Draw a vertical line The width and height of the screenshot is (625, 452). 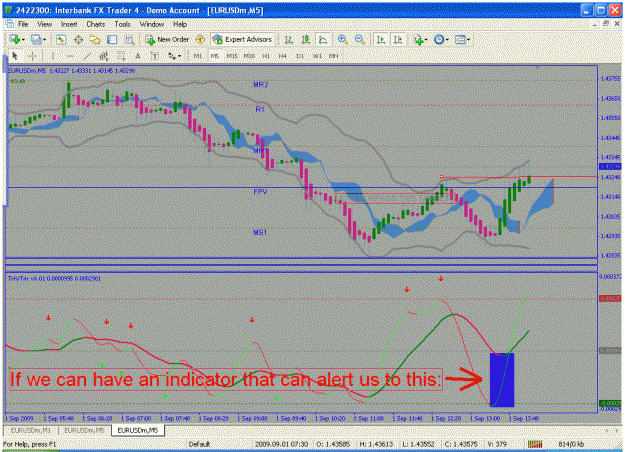point(53,56)
